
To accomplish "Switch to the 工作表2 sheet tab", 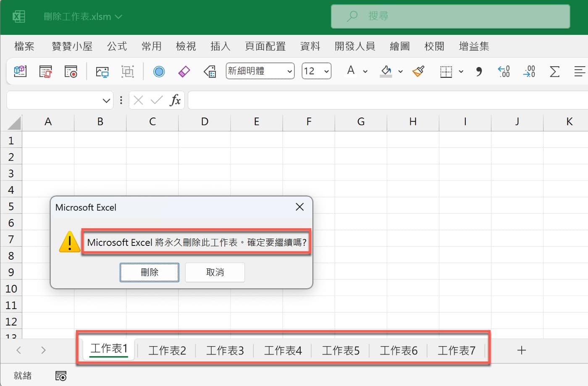I will click(167, 350).
